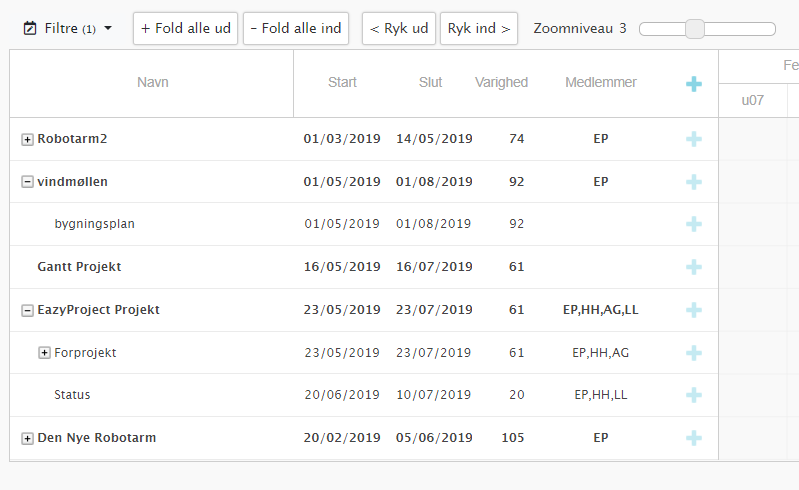Image resolution: width=799 pixels, height=490 pixels.
Task: Click the plus icon on vindmøllen row
Action: [x=694, y=182]
